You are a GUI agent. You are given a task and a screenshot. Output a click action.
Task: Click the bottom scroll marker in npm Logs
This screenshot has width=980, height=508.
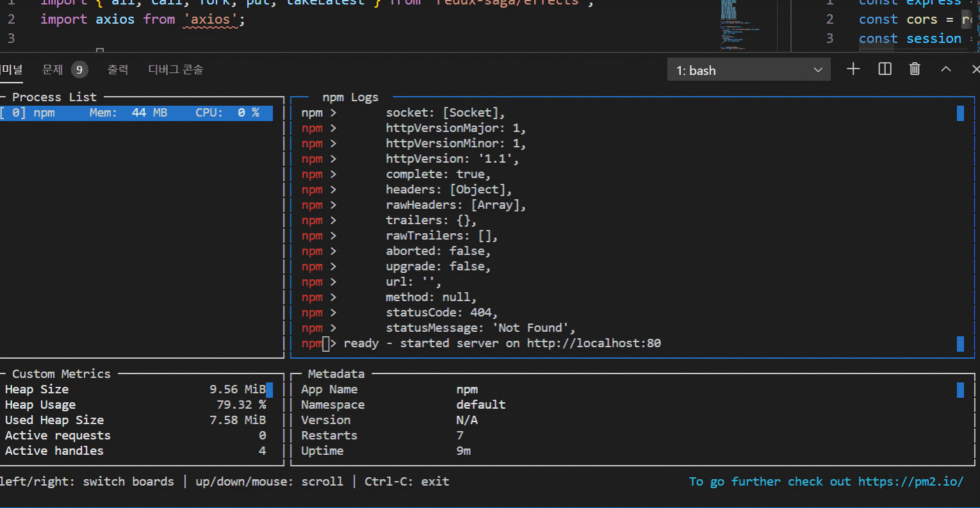[x=960, y=344]
